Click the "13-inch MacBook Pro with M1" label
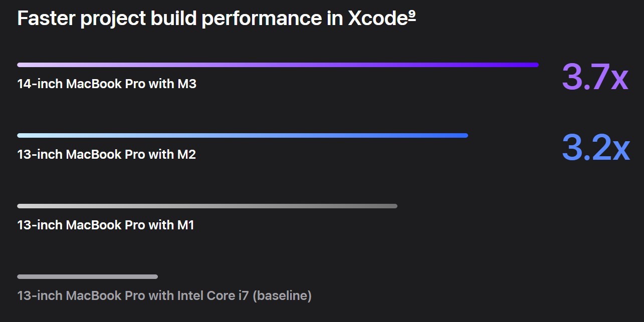Screen dimensions: 644x322 click(106, 225)
